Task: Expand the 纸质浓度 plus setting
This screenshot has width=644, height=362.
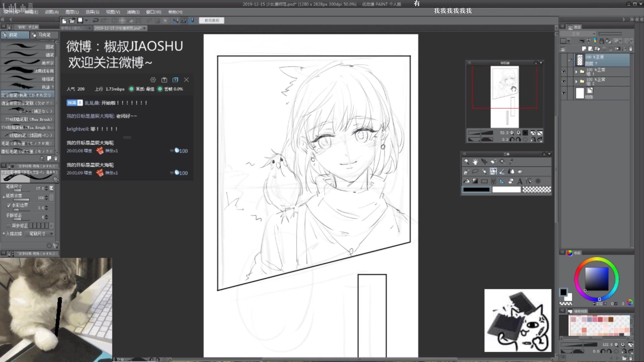Action: click(4, 197)
